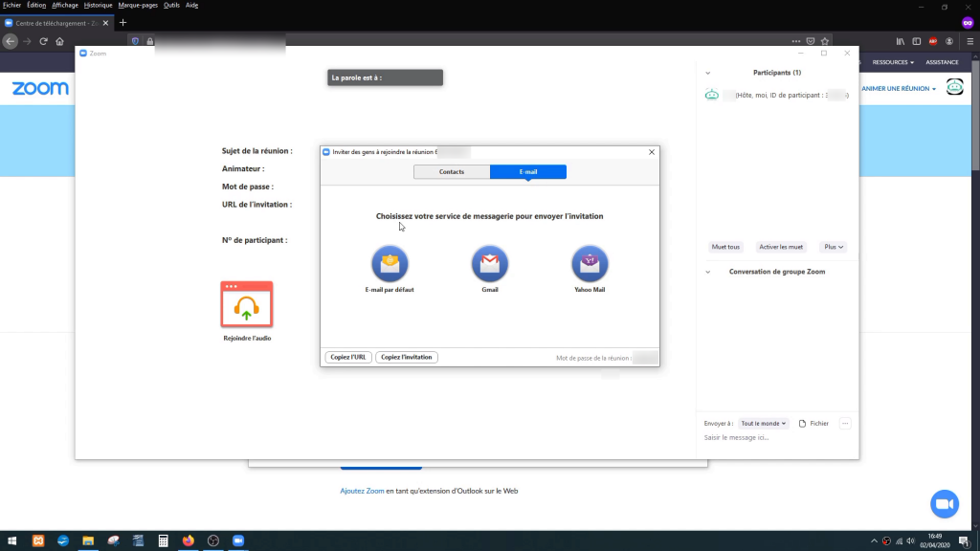Save page to Pocket

click(x=811, y=41)
